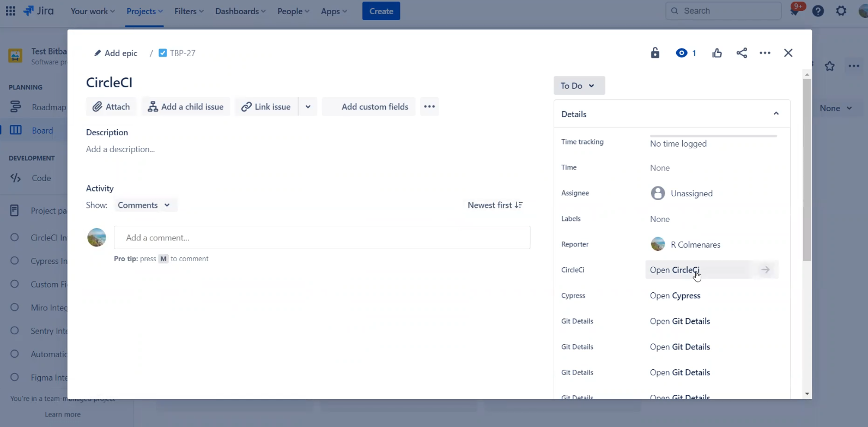This screenshot has height=427, width=868.
Task: Click Add a description field
Action: [x=120, y=149]
